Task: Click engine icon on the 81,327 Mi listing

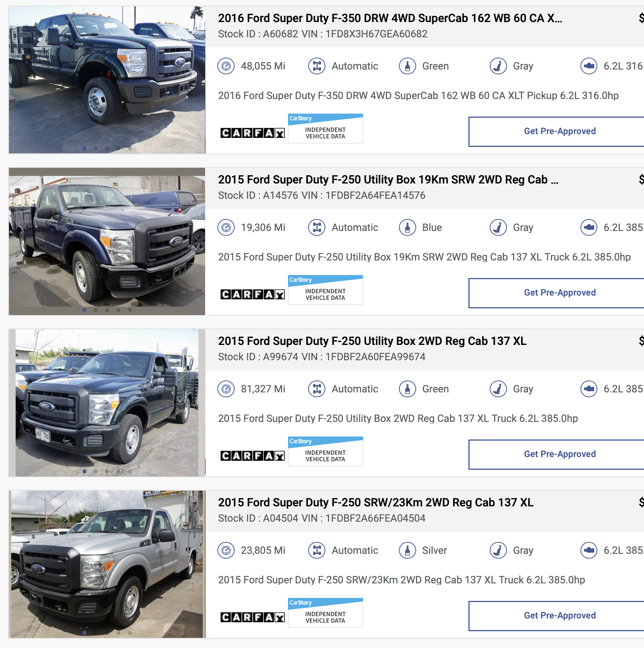Action: (589, 389)
